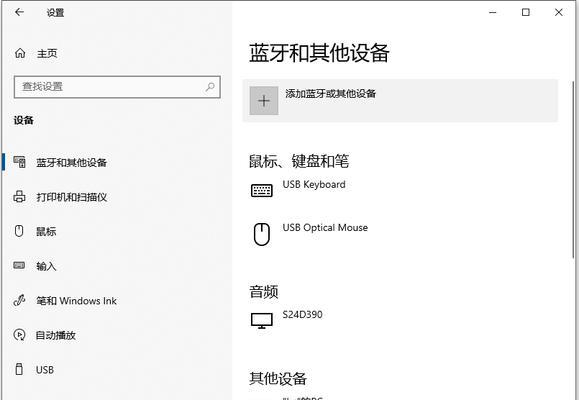The width and height of the screenshot is (579, 400).
Task: Click the magnifier icon in search box
Action: tap(210, 87)
